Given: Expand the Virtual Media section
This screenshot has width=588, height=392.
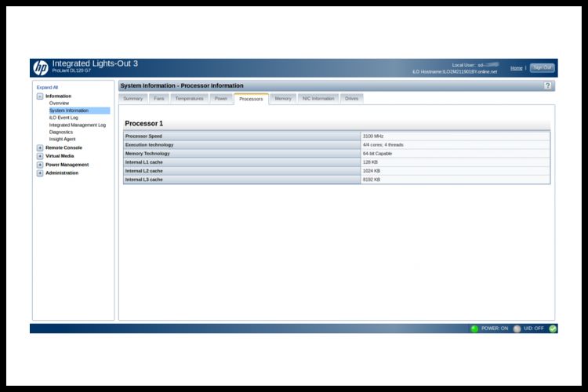Looking at the screenshot, I should (40, 156).
